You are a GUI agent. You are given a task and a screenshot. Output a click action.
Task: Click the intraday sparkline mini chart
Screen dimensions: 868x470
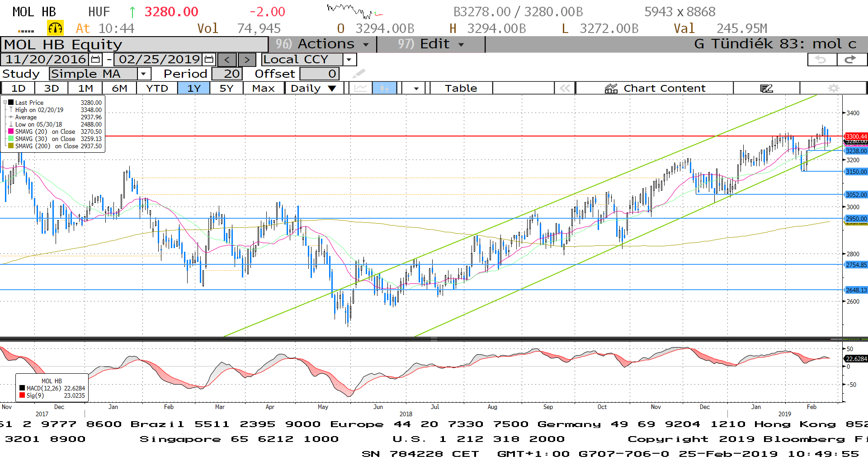[x=355, y=11]
